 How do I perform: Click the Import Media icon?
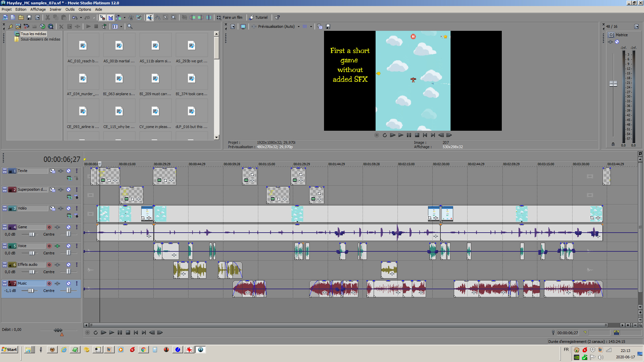(x=18, y=26)
